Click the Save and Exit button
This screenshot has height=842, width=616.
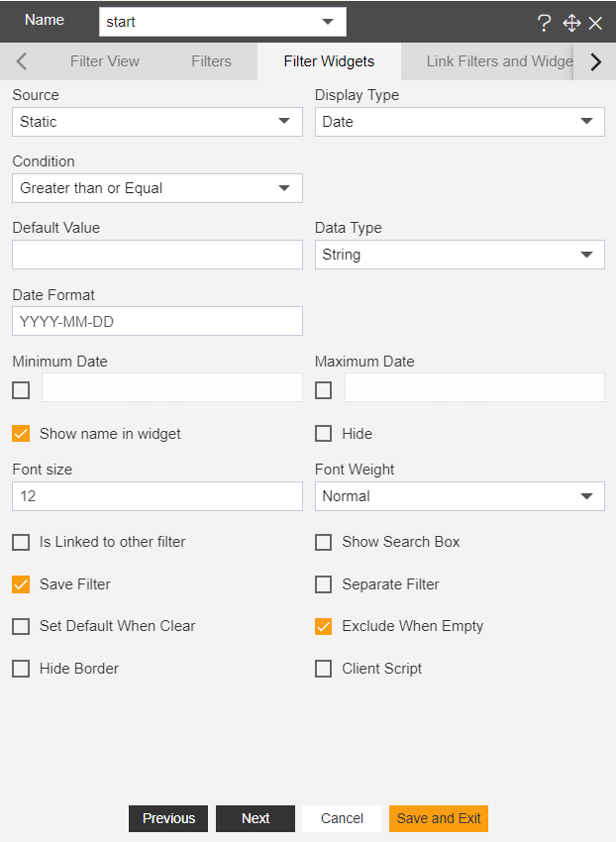coord(439,818)
